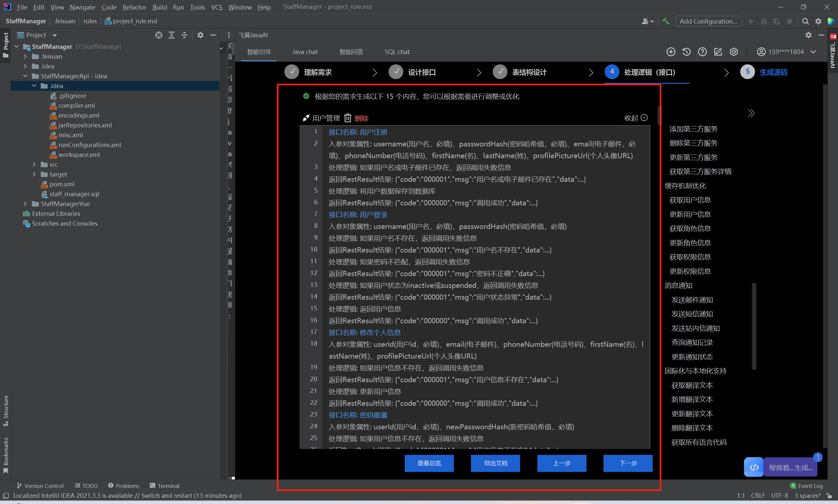Open the help question mark icon

point(702,52)
